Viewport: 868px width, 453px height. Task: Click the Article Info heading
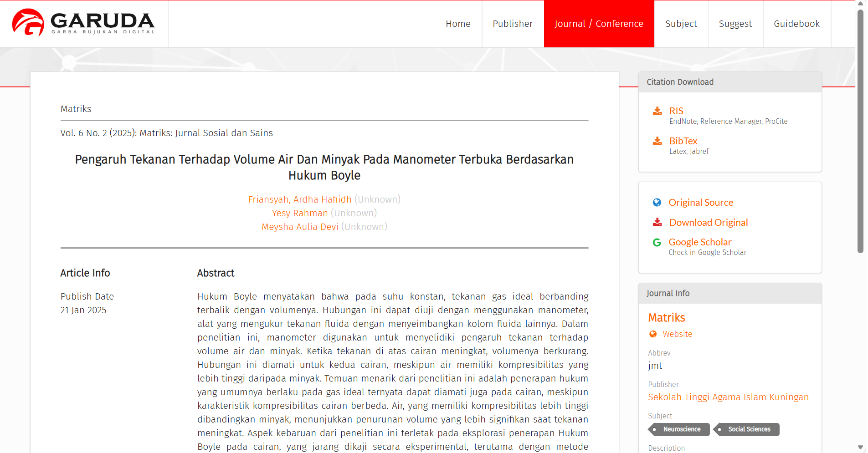[85, 273]
